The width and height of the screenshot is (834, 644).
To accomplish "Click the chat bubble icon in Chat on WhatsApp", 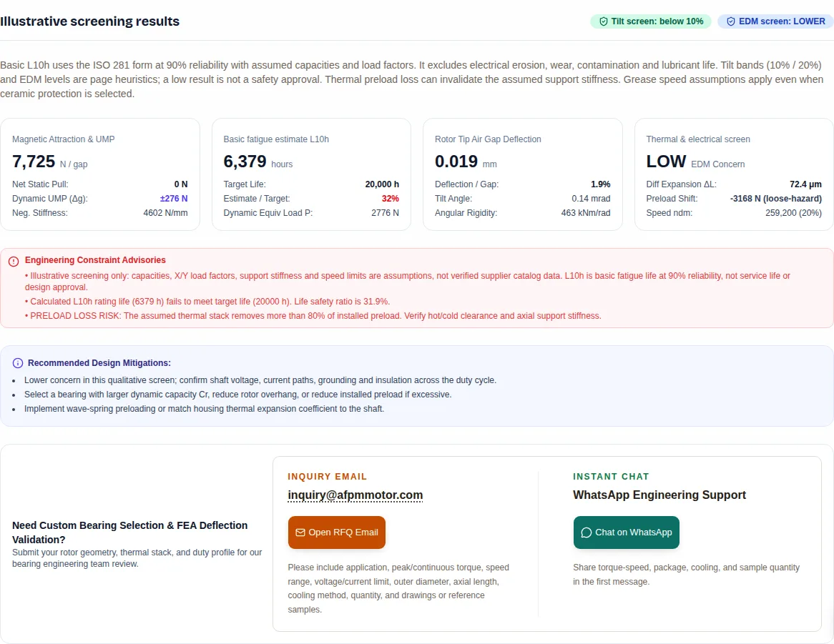I will click(x=586, y=532).
